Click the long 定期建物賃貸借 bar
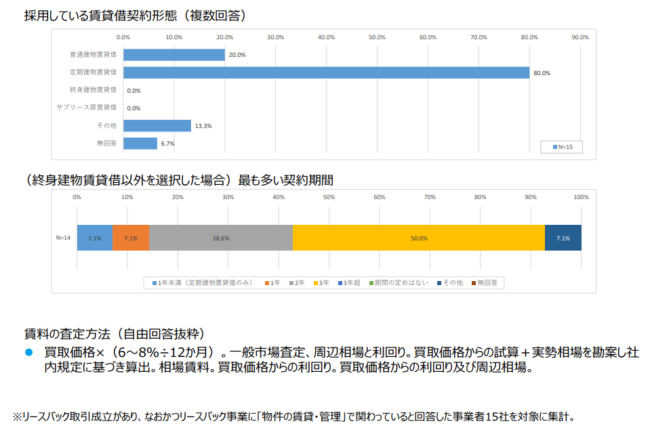This screenshot has height=426, width=650. [x=326, y=73]
